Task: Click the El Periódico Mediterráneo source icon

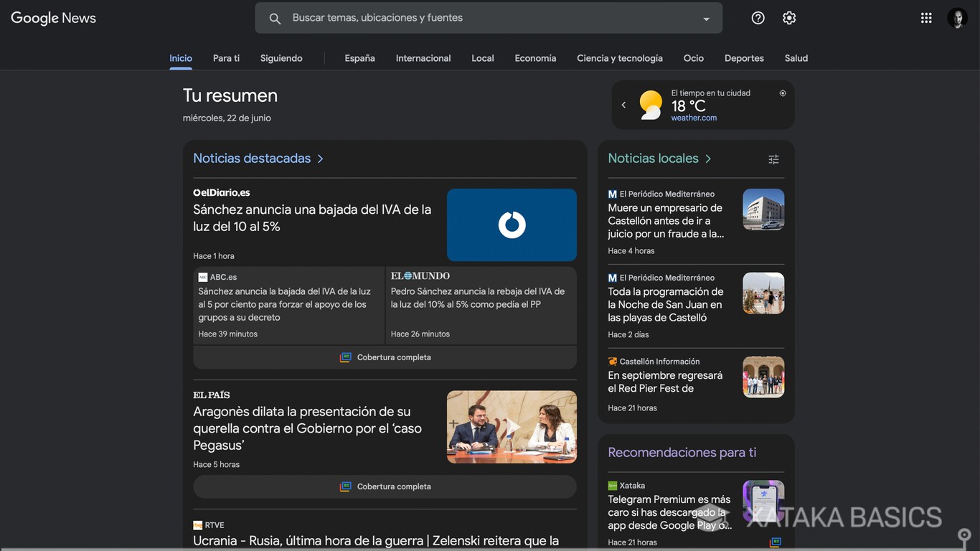Action: [x=611, y=194]
